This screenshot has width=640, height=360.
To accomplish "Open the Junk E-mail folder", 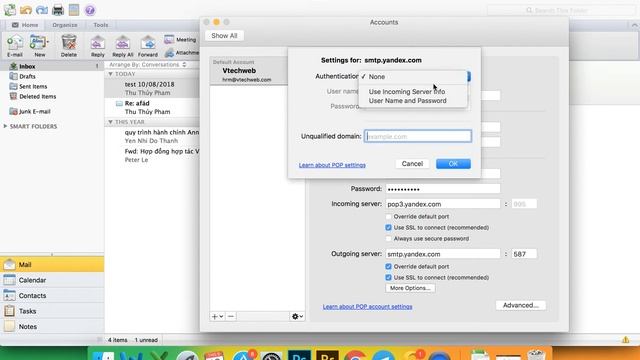I will pyautogui.click(x=34, y=111).
